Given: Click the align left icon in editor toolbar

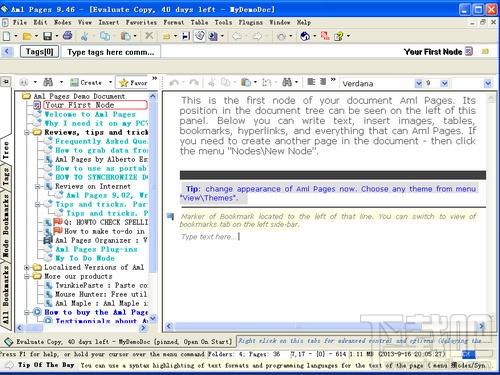Looking at the screenshot, I should coord(311,82).
